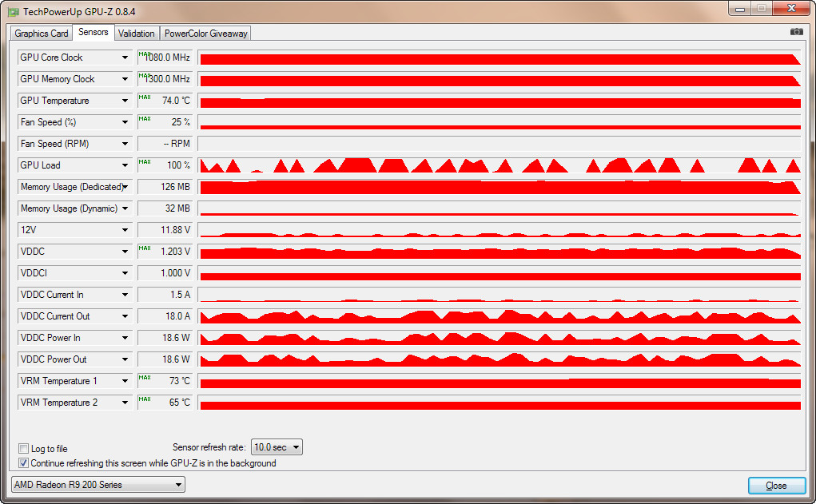Expand the Memory Usage (Dynamic) dropdown
This screenshot has height=504, width=816.
click(125, 208)
